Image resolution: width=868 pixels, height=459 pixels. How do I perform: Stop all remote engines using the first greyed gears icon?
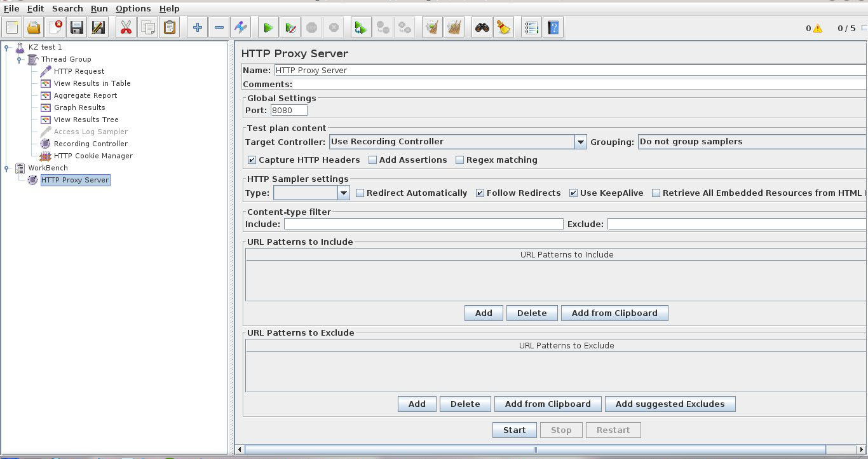[x=383, y=27]
